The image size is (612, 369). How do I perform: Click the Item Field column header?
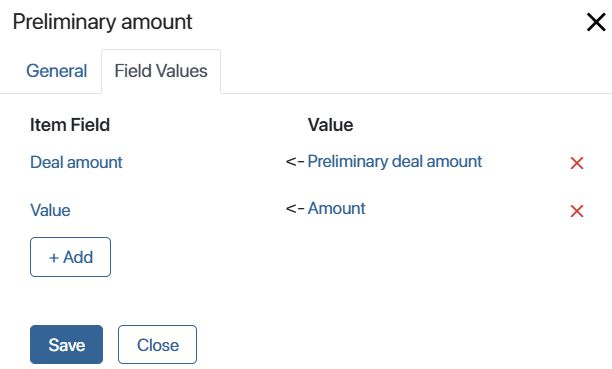pyautogui.click(x=70, y=125)
